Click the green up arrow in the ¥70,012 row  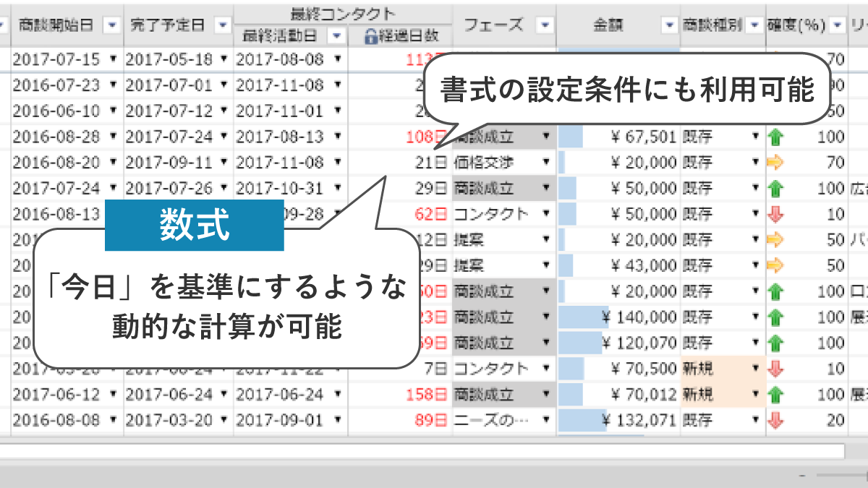coord(775,395)
